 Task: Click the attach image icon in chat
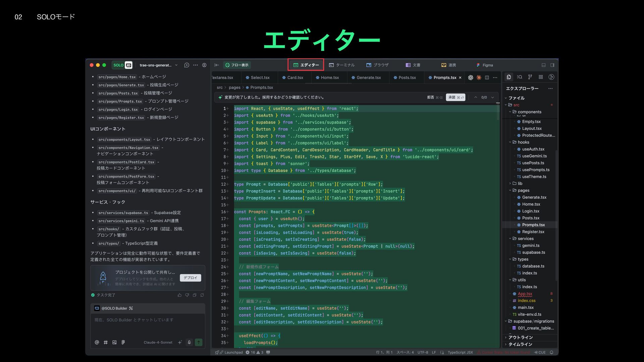pyautogui.click(x=114, y=342)
